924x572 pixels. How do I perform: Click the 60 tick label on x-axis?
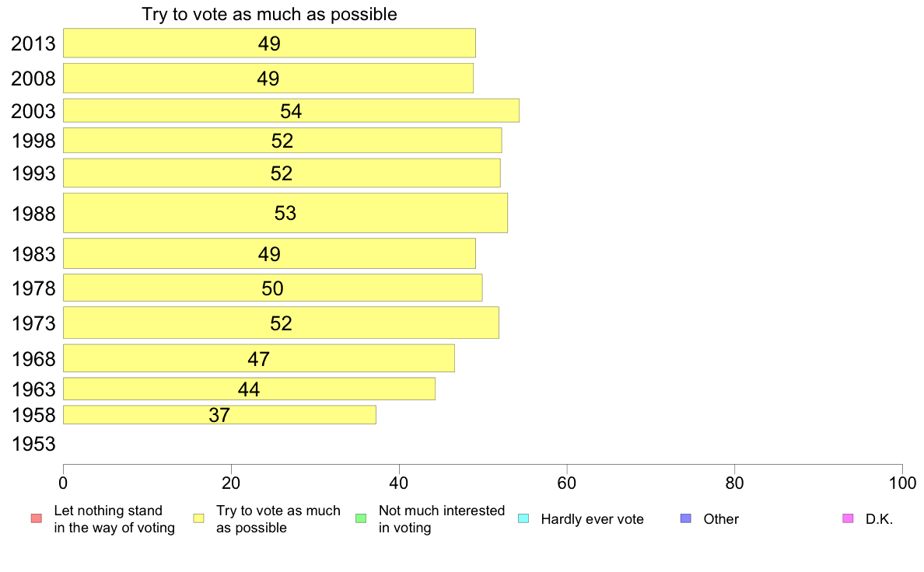coord(567,483)
